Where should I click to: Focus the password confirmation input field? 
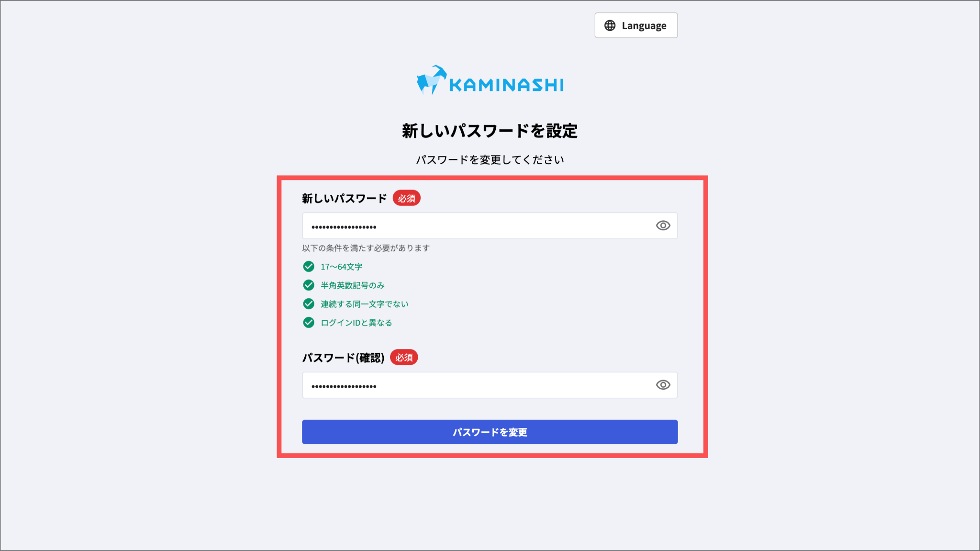[490, 385]
